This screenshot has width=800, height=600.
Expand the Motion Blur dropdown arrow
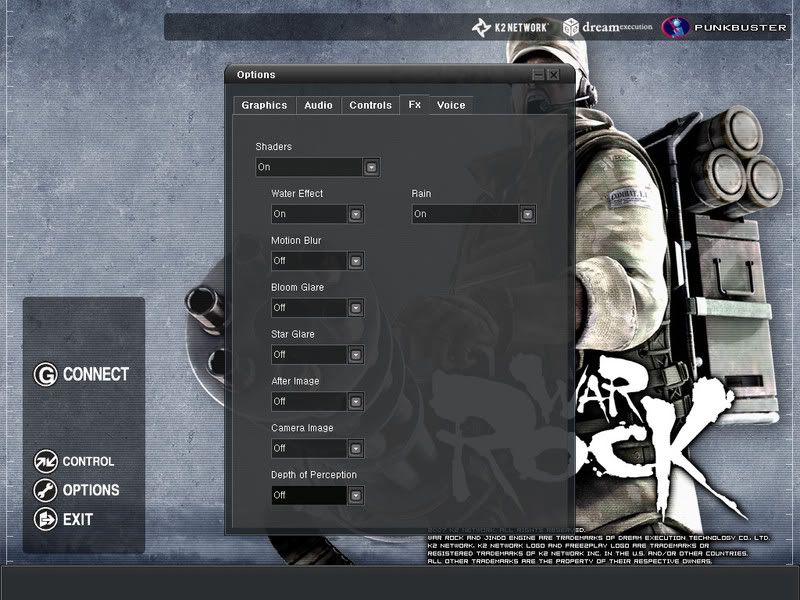tap(356, 261)
